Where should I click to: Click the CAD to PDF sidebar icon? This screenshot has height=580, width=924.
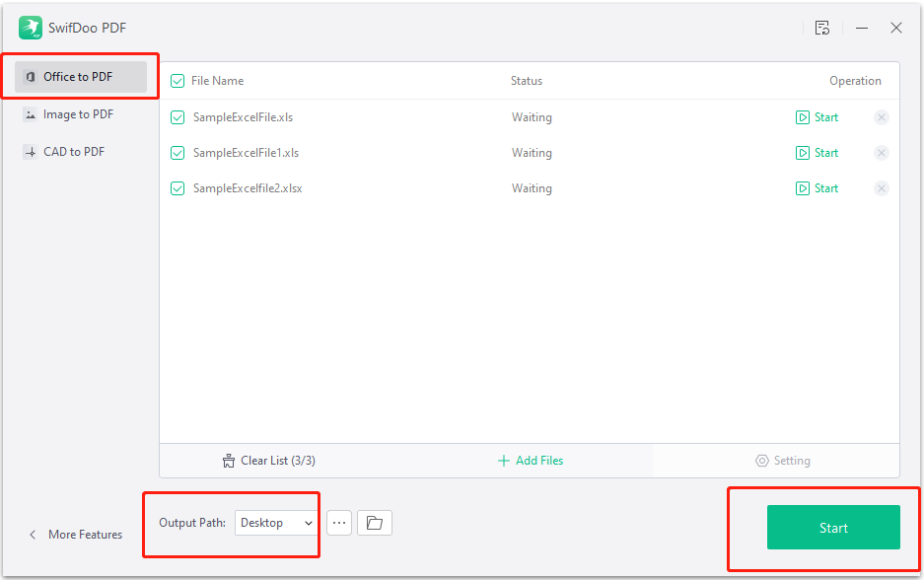(x=31, y=151)
